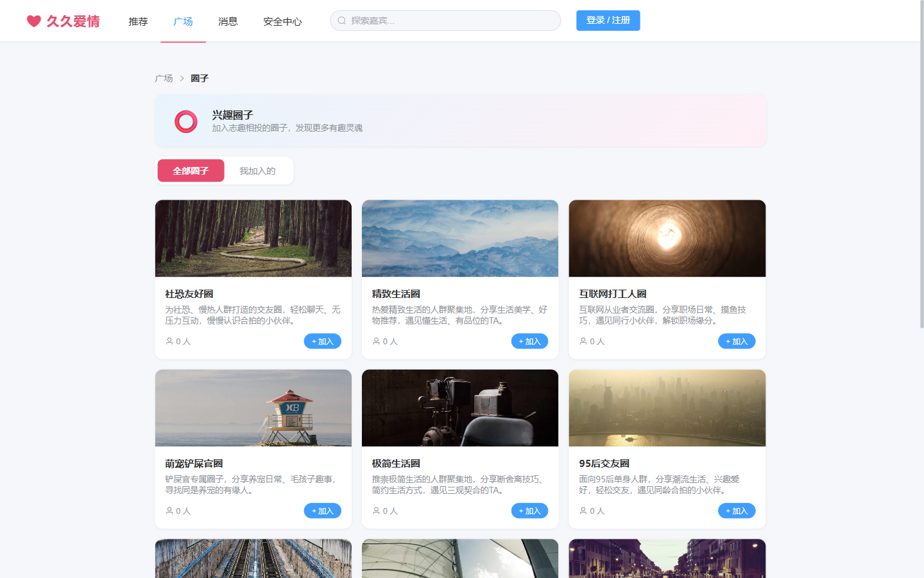The height and width of the screenshot is (578, 924).
Task: Join the 极简生活圈 circle
Action: click(x=529, y=511)
